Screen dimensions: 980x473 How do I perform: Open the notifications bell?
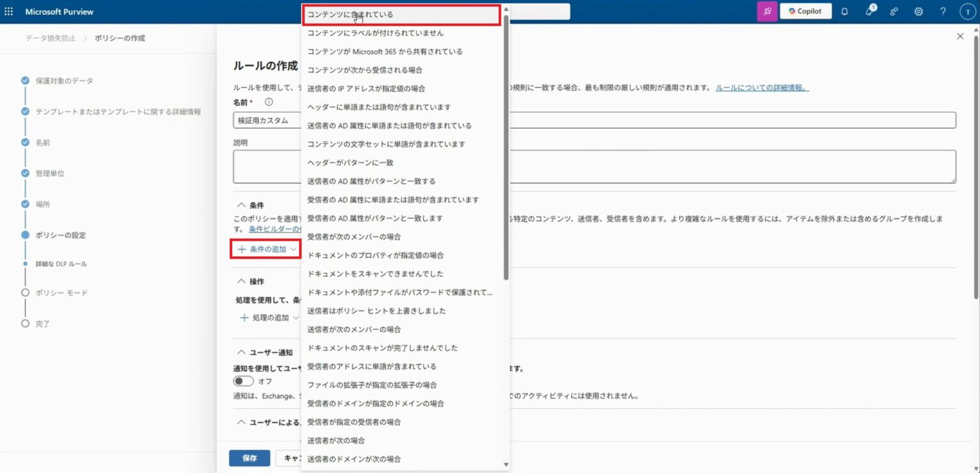coord(844,11)
